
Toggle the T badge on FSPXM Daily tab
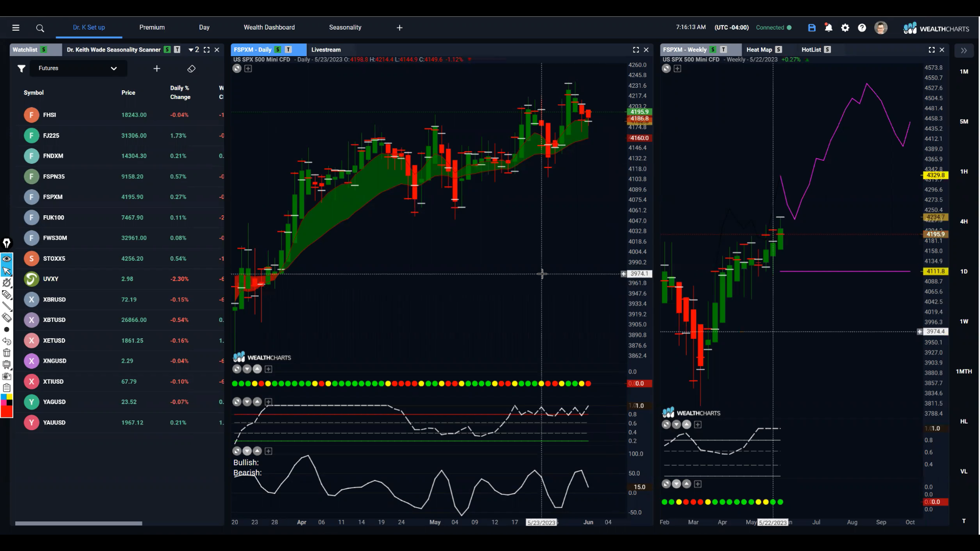(288, 50)
